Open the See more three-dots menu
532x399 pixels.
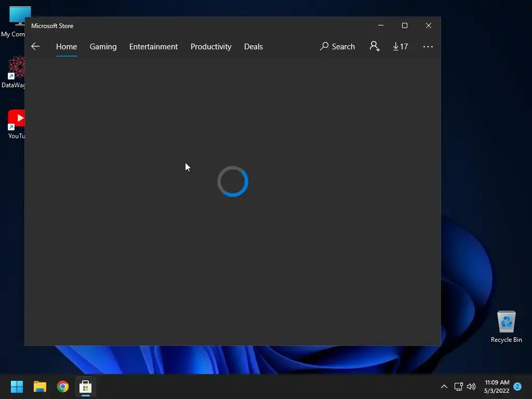click(x=428, y=46)
